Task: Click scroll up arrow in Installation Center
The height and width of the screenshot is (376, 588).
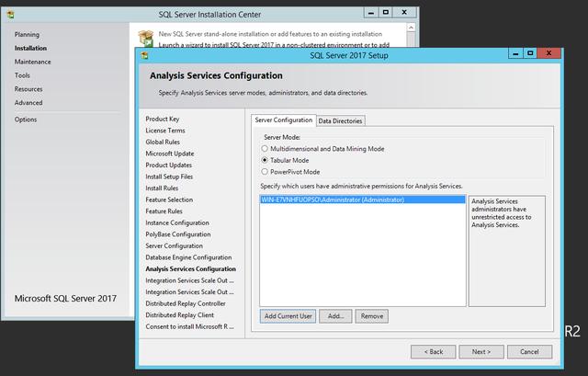Action: (411, 28)
